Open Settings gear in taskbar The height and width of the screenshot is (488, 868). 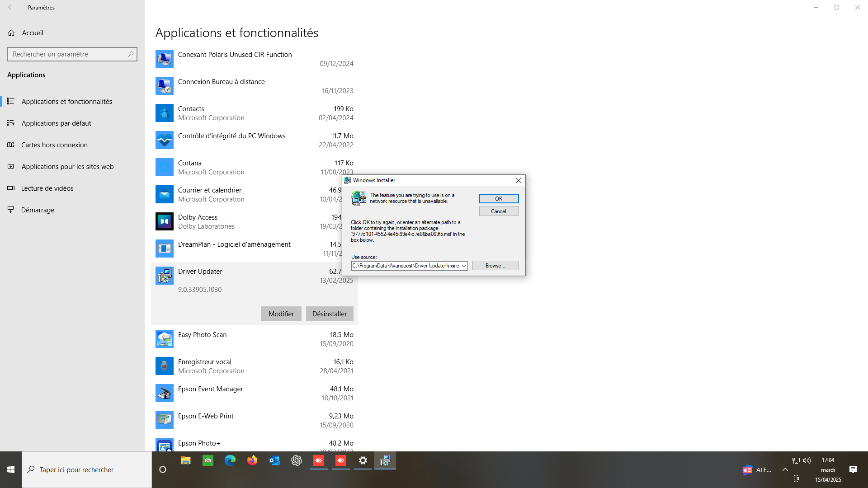click(x=363, y=460)
